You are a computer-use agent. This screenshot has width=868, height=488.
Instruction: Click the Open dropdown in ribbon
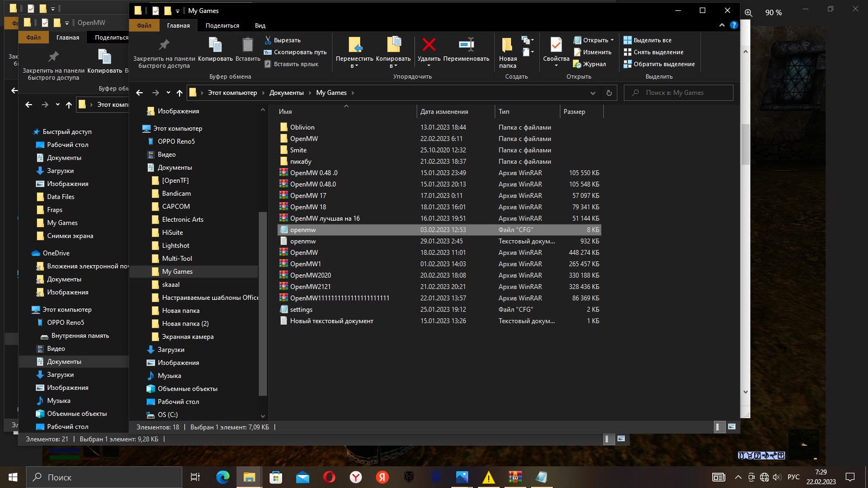[593, 40]
